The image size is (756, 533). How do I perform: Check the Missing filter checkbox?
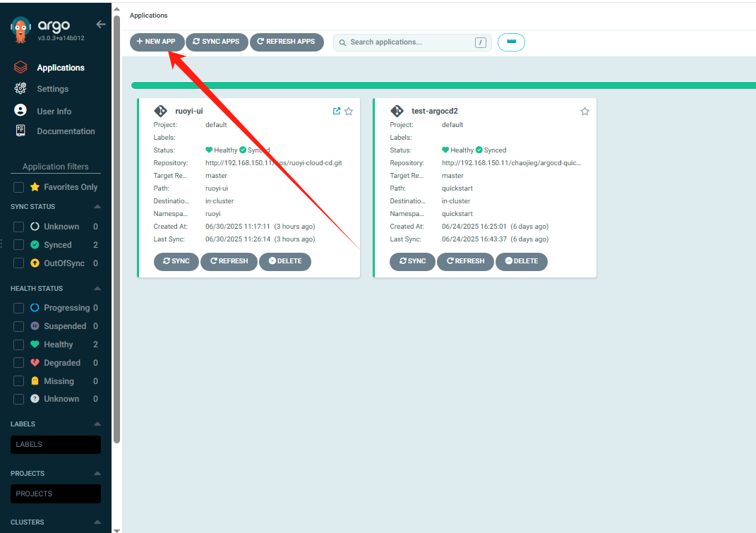[19, 381]
